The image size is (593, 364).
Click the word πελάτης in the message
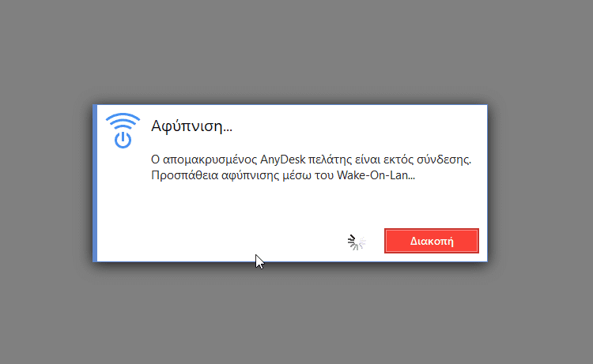pyautogui.click(x=330, y=159)
